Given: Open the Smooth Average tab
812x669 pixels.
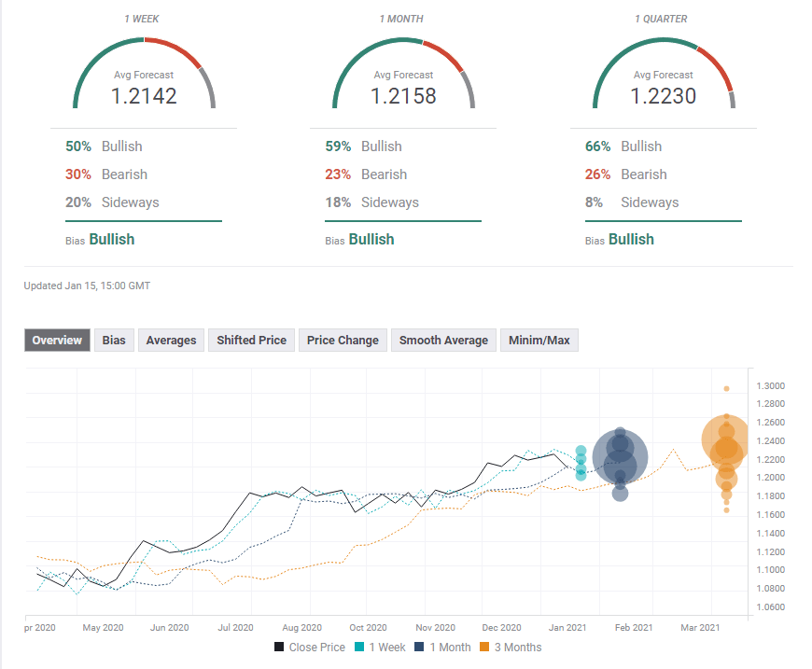Looking at the screenshot, I should click(x=443, y=341).
